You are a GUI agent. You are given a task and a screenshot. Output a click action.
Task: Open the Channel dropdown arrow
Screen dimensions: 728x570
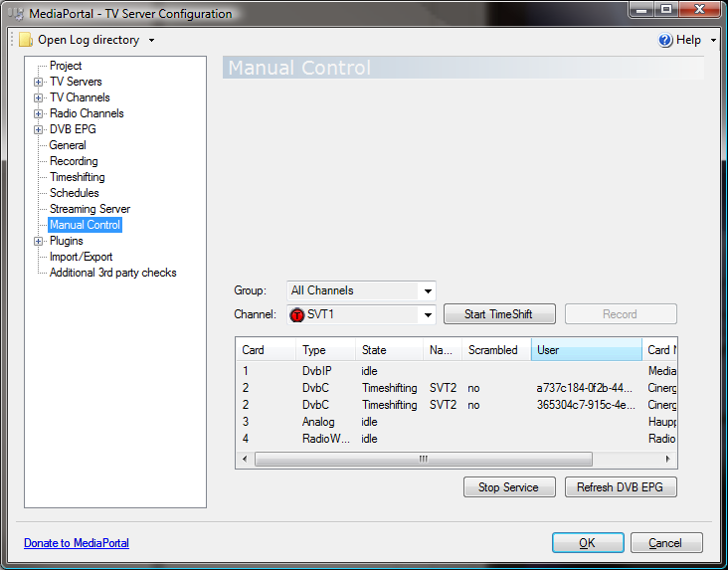coord(428,314)
